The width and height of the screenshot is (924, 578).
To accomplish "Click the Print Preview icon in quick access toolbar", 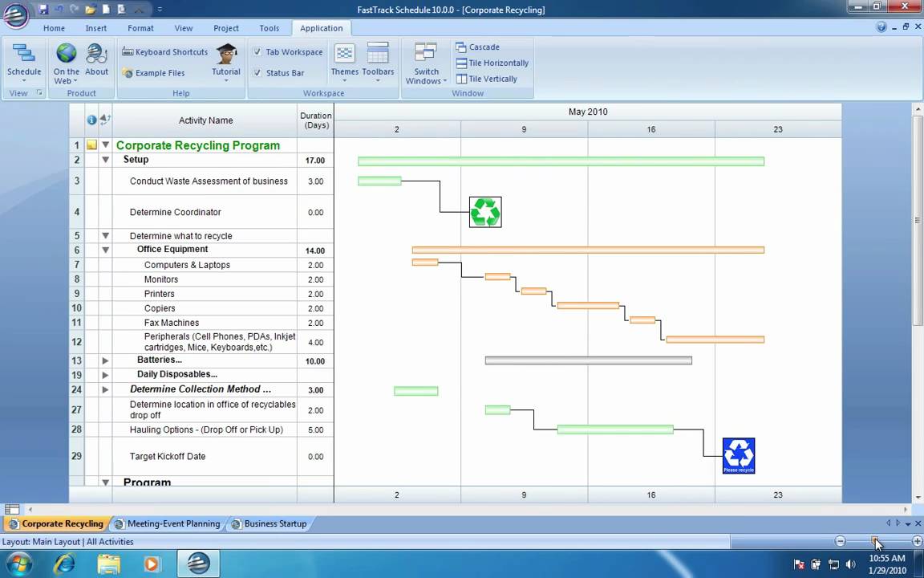I will point(122,10).
